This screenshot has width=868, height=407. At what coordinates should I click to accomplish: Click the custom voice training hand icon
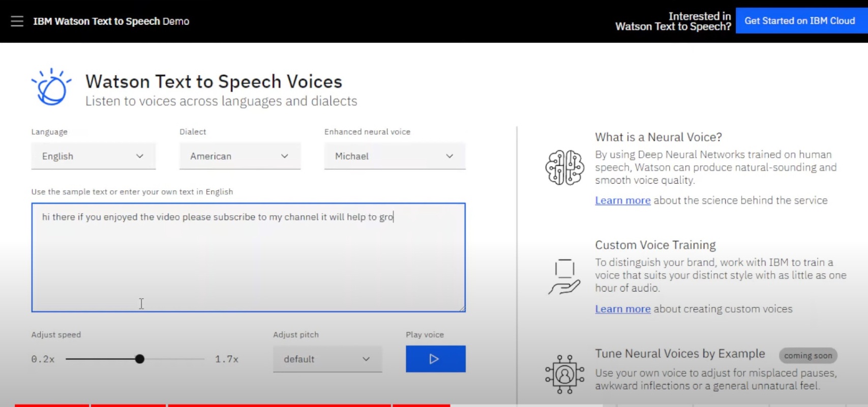(564, 277)
